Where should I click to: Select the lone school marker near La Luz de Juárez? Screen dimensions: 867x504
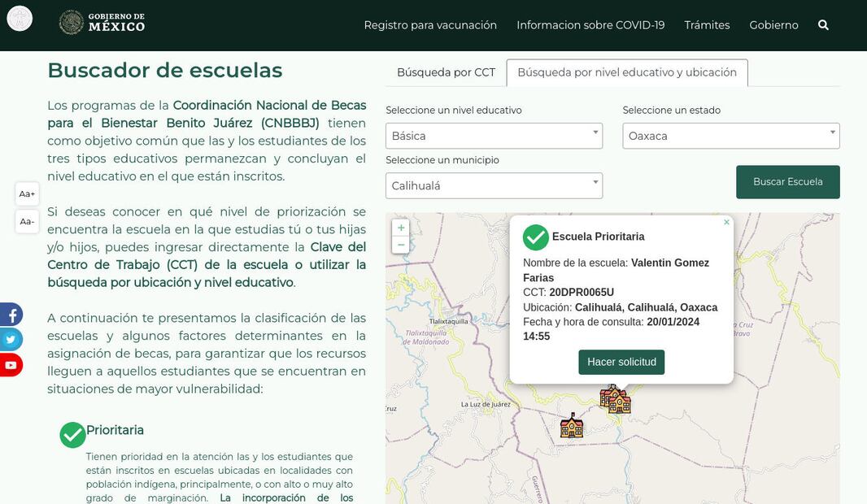click(571, 425)
